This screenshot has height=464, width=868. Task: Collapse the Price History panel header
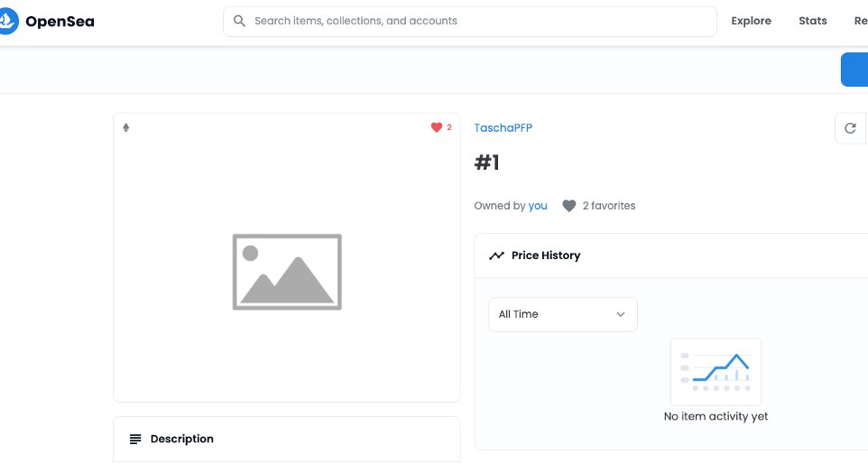click(x=671, y=255)
